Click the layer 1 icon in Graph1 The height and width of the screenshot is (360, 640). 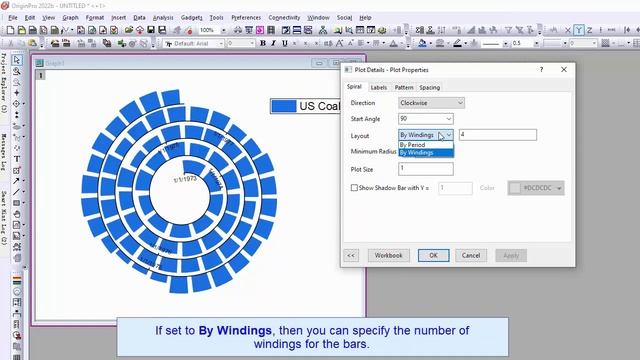point(40,76)
